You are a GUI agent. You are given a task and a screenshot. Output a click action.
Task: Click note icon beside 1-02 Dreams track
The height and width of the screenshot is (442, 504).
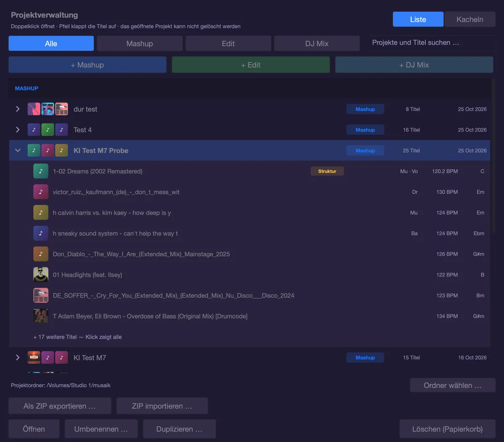(x=41, y=171)
